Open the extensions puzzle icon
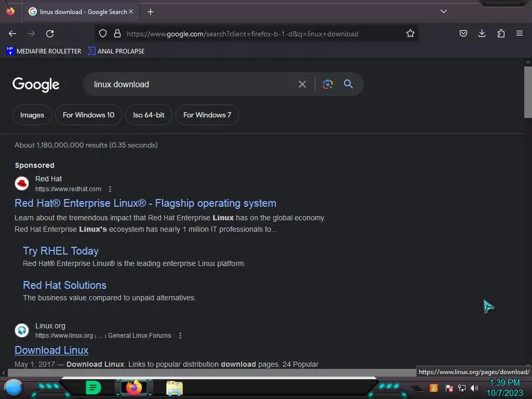Image resolution: width=532 pixels, height=399 pixels. [501, 33]
